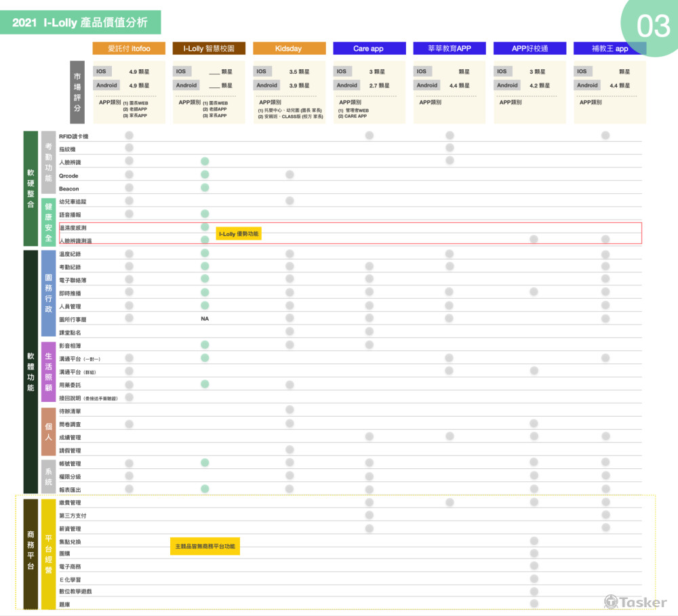Screen dimensions: 678x616
Task: Select the Kidsday column header
Action: coord(289,49)
